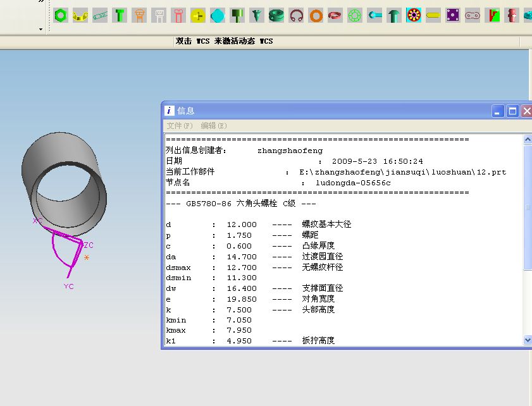This screenshot has height=406, width=532.
Task: Click the dsmin value '11.300'
Action: click(x=242, y=278)
